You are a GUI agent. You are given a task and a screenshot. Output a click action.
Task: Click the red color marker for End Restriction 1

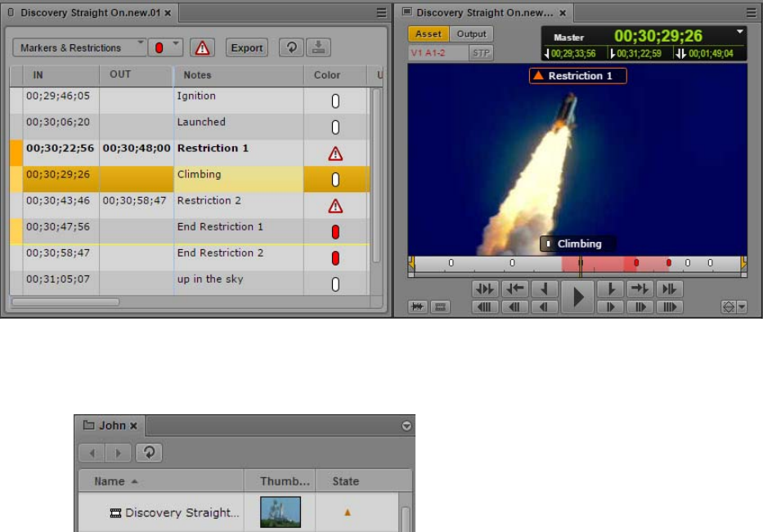click(x=335, y=232)
